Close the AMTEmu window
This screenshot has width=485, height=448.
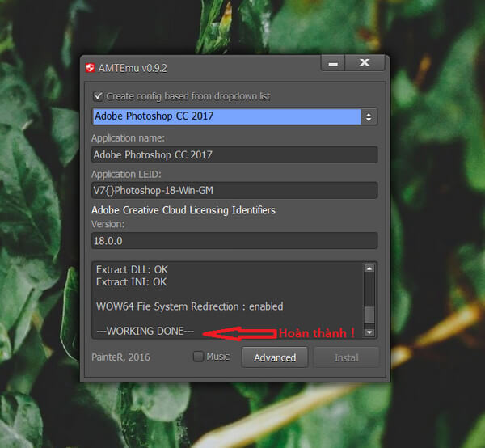pyautogui.click(x=365, y=62)
